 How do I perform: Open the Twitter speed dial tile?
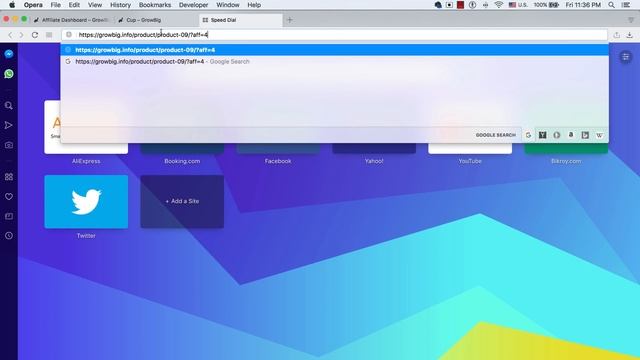[x=86, y=202]
